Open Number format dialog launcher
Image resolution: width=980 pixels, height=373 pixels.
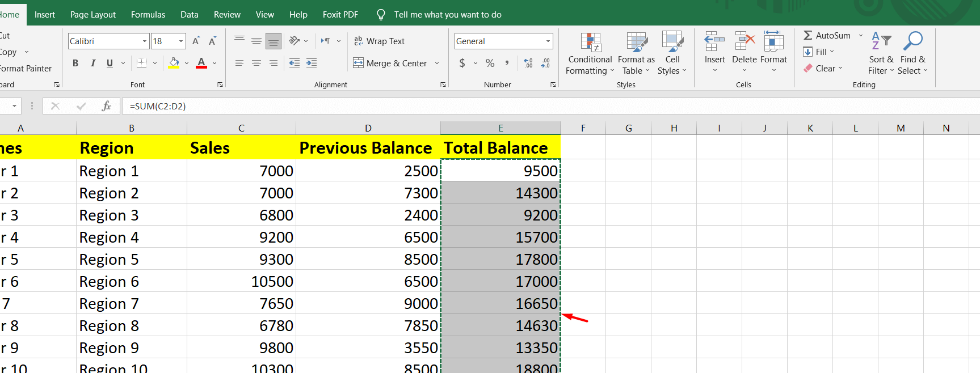point(553,84)
